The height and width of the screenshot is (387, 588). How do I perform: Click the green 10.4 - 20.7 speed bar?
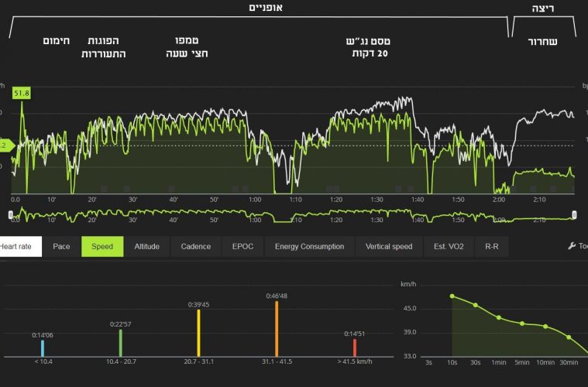[x=120, y=343]
